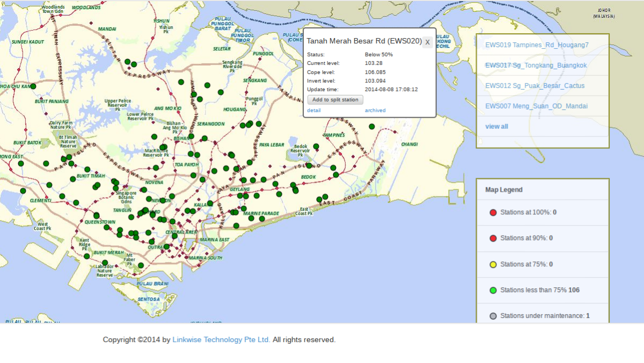Select station marker below Mt Faber Pk
This screenshot has width=644, height=363.
coord(141,265)
